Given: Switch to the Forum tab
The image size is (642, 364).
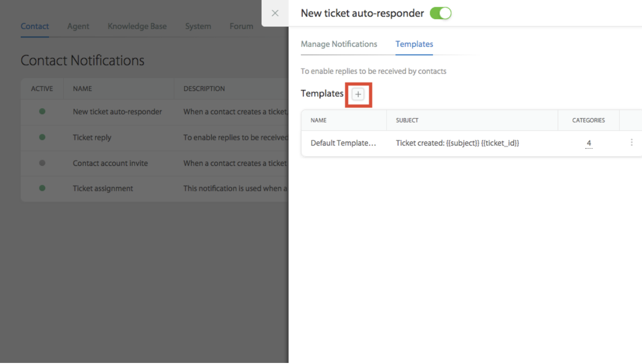Looking at the screenshot, I should tap(241, 26).
